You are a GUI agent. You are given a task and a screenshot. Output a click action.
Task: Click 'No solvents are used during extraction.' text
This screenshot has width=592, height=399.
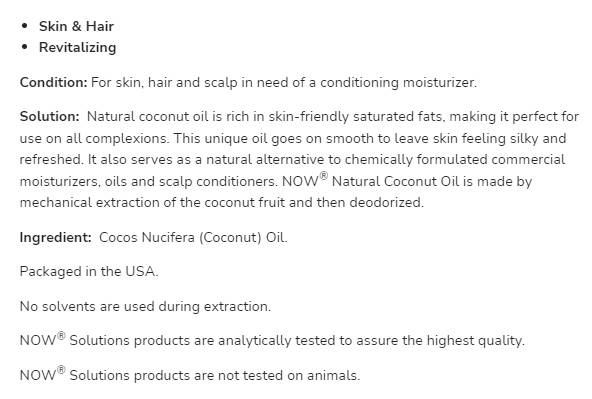(145, 306)
